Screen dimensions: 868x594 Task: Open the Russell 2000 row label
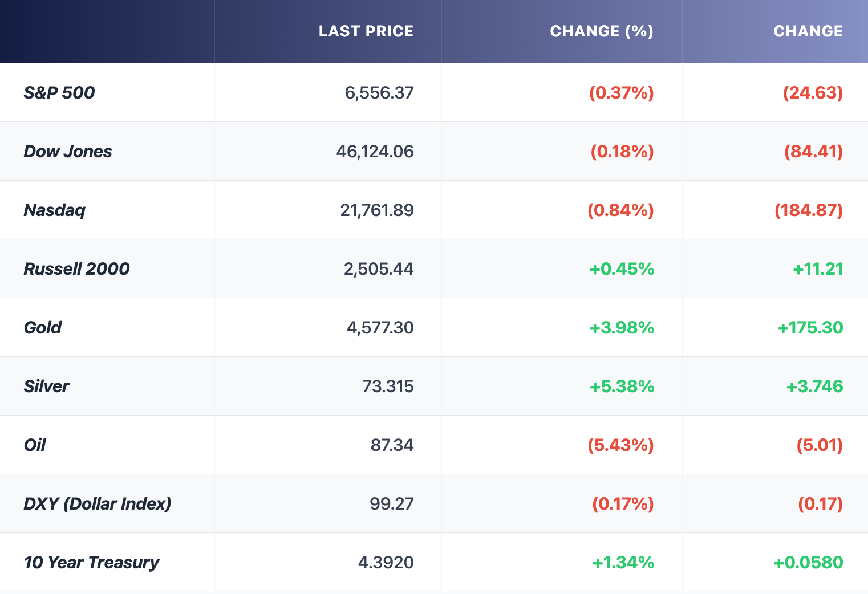pyautogui.click(x=77, y=269)
